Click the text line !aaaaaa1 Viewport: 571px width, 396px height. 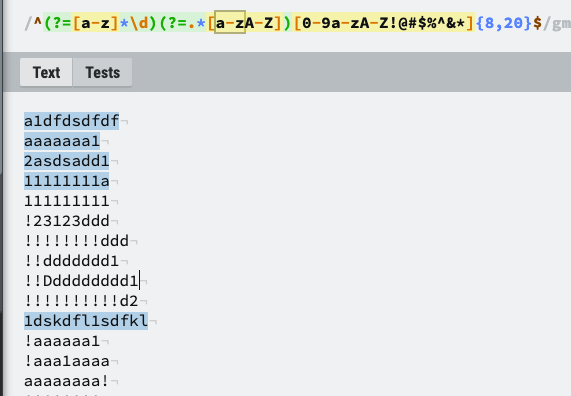62,341
